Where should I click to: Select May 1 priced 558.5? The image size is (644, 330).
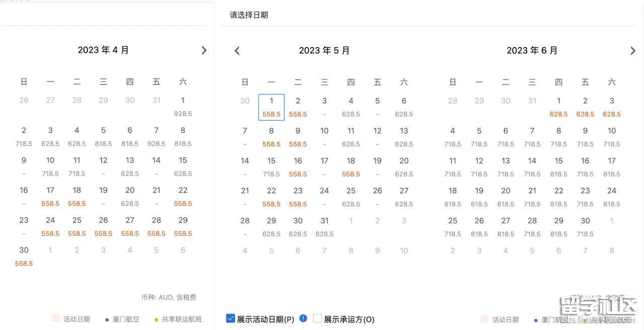pyautogui.click(x=271, y=107)
